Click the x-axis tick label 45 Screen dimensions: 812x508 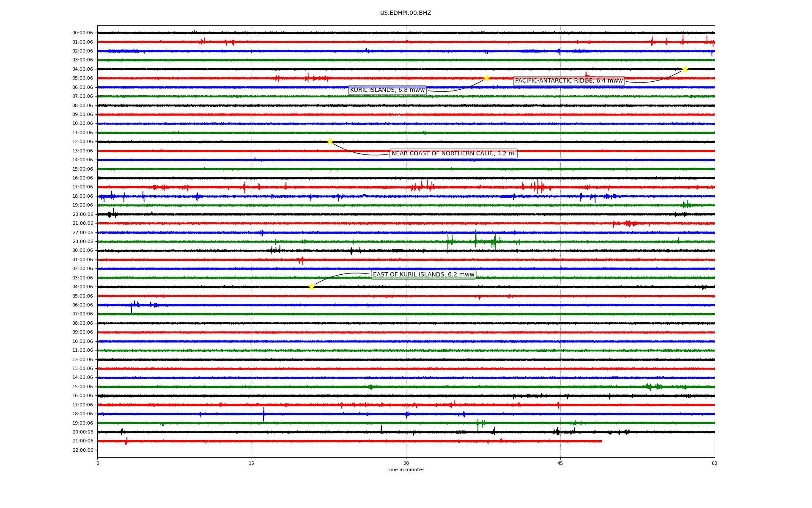(x=560, y=463)
